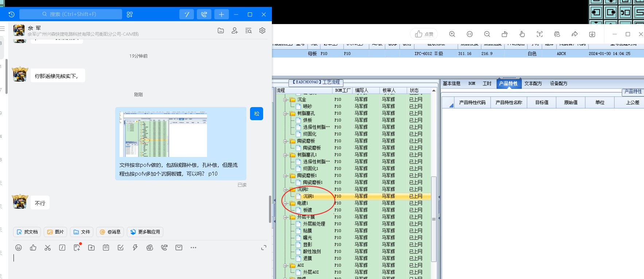Switch to 基本信息 tab

click(x=452, y=84)
